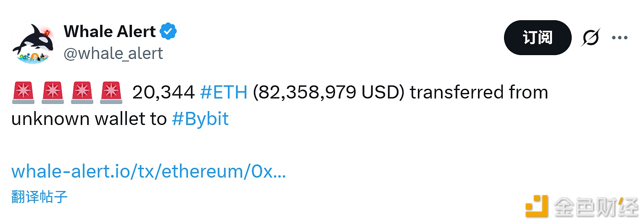The height and width of the screenshot is (223, 644).
Task: Click the orange 金色财经 logo icon
Action: (x=537, y=206)
